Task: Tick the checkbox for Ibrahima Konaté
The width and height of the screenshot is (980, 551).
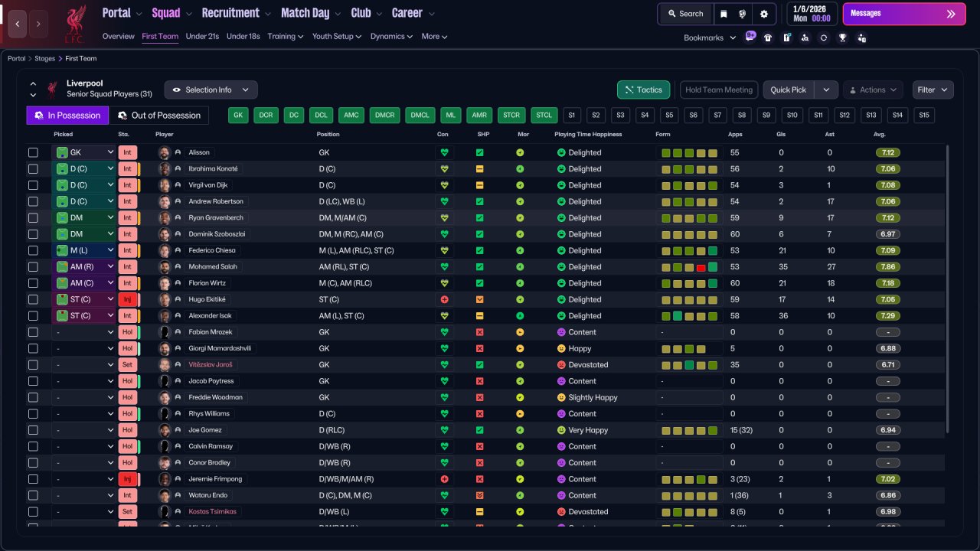Action: (x=33, y=169)
